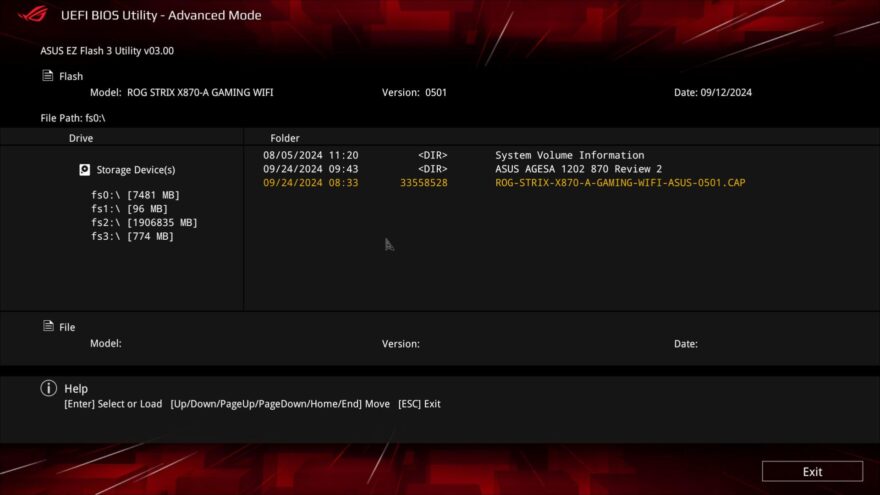Viewport: 880px width, 495px height.
Task: Select ROG-STRIX-X870-A-GAMING-WIFI-ASUS-0501.CAP file
Action: tap(620, 182)
